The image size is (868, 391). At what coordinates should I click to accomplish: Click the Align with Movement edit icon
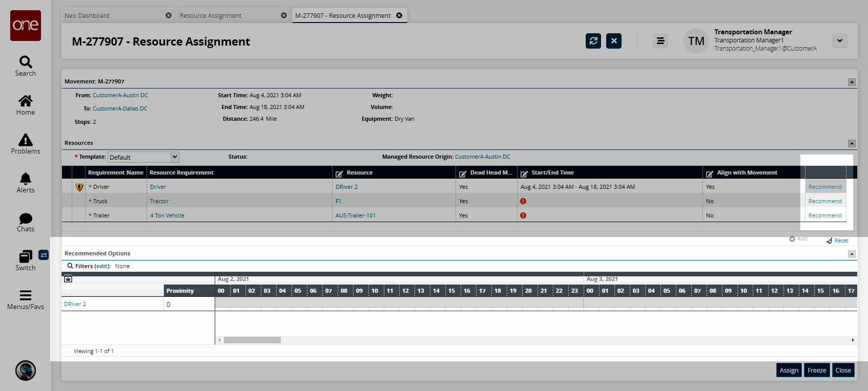[710, 173]
